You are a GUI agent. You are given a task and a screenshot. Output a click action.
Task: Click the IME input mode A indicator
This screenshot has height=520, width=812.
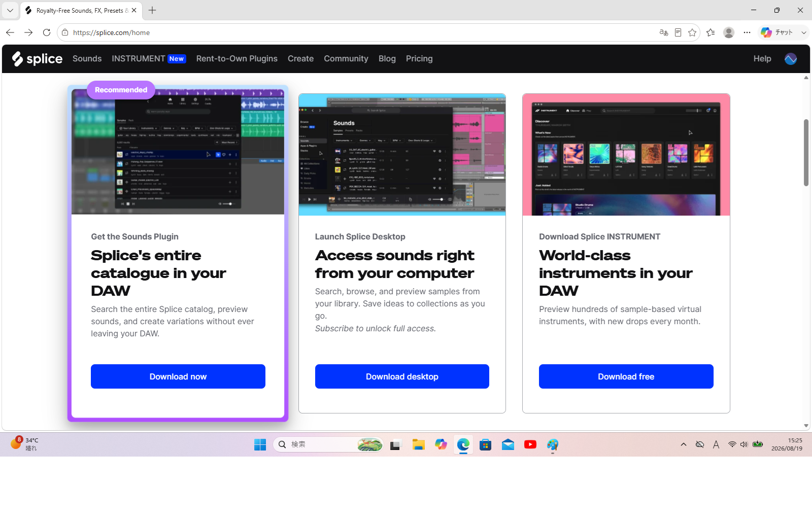click(716, 444)
